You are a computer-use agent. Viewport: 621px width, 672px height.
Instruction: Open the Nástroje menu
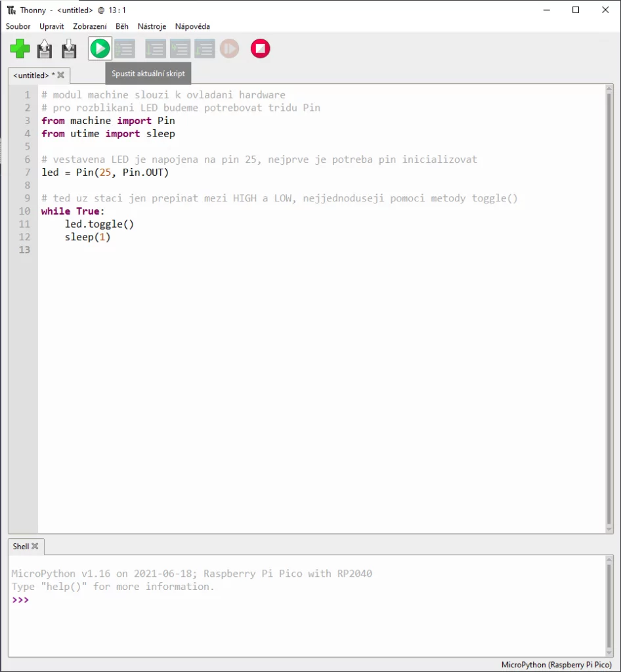coord(152,26)
